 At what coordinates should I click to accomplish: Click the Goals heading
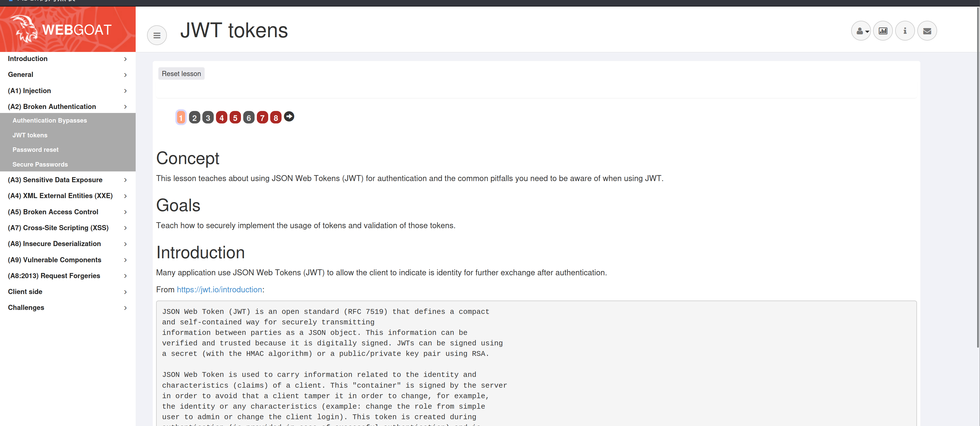point(178,206)
